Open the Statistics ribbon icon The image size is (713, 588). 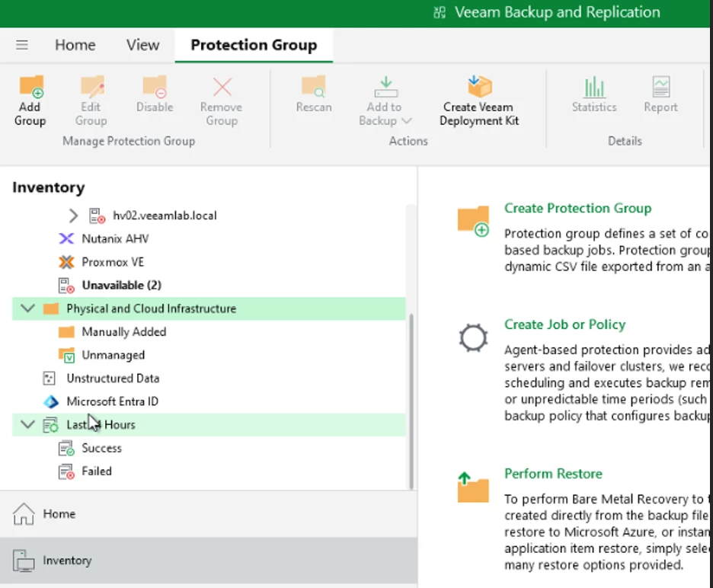(x=594, y=88)
